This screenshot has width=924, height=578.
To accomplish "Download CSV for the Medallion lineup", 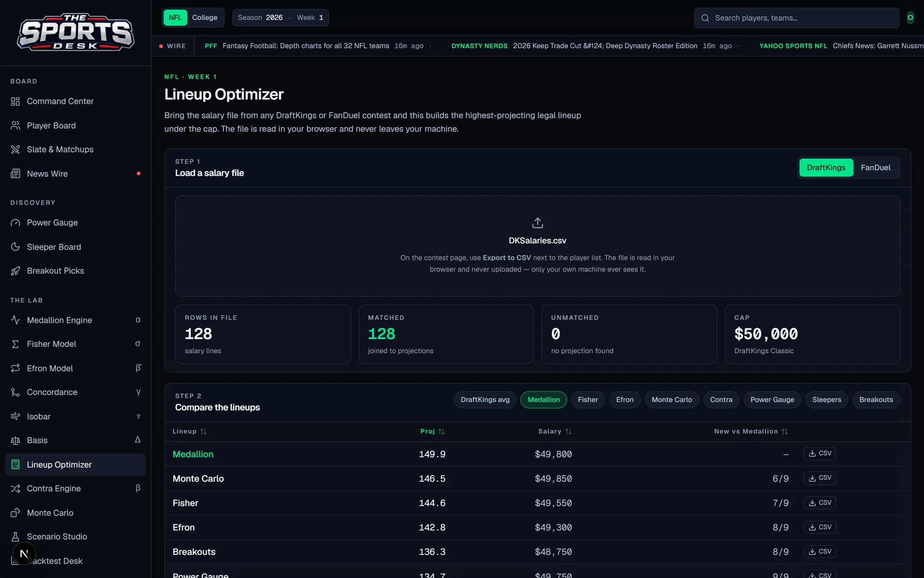I will tap(820, 453).
